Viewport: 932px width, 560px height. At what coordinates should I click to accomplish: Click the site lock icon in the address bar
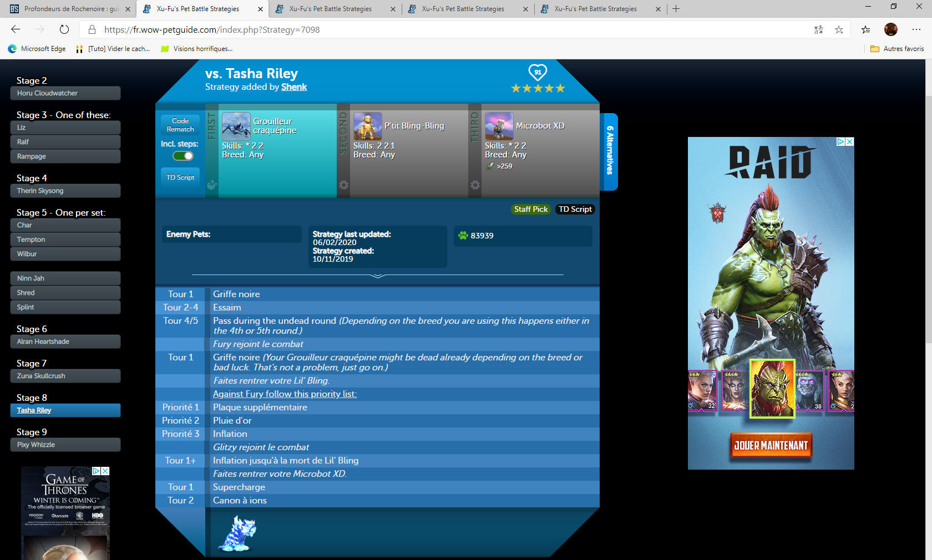93,29
